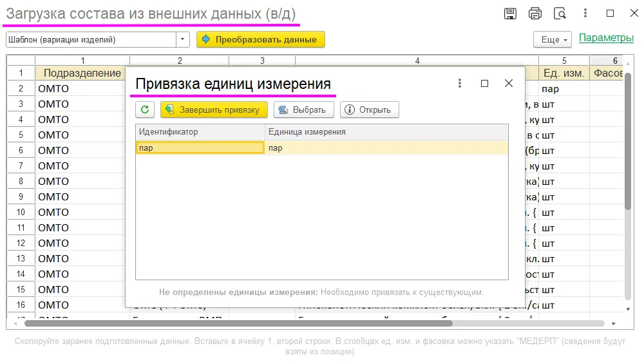Image resolution: width=644 pixels, height=362 pixels.
Task: Select the Фасов header cell
Action: (607, 73)
